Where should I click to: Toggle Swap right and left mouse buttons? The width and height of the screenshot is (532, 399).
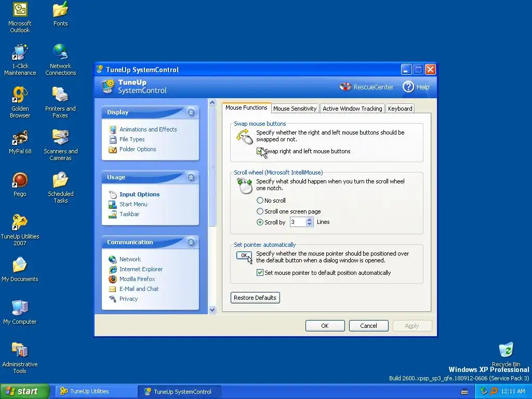click(260, 151)
